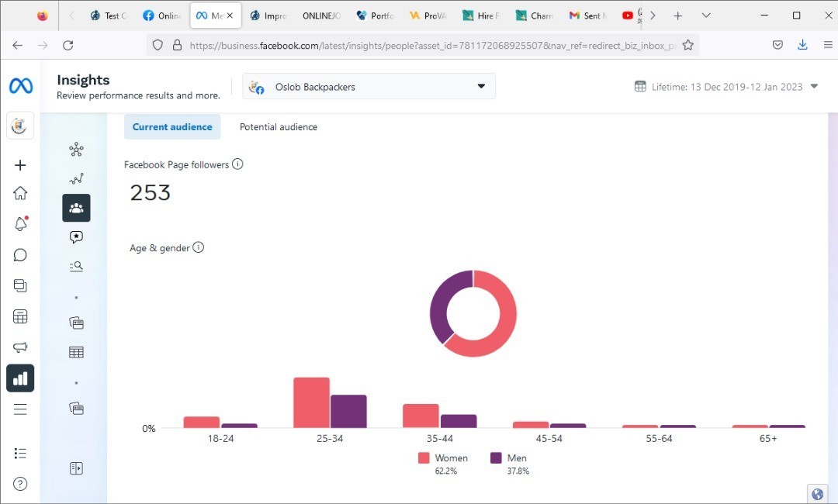838x504 pixels.
Task: Click Women bar for 35-44 age group
Action: point(421,416)
